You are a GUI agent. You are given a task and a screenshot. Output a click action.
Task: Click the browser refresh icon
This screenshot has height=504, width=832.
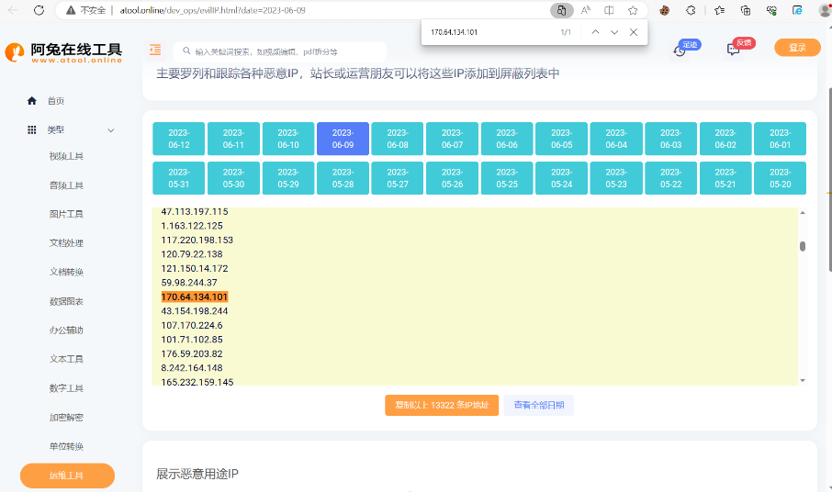[39, 10]
